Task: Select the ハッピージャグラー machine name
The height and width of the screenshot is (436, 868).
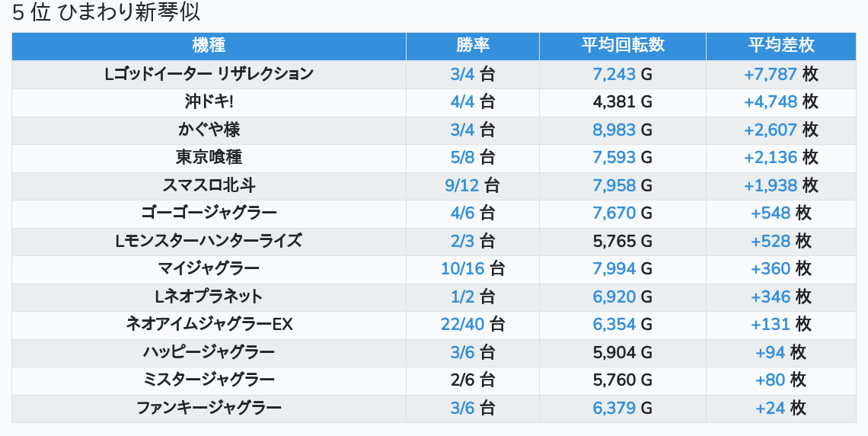Action: [209, 352]
